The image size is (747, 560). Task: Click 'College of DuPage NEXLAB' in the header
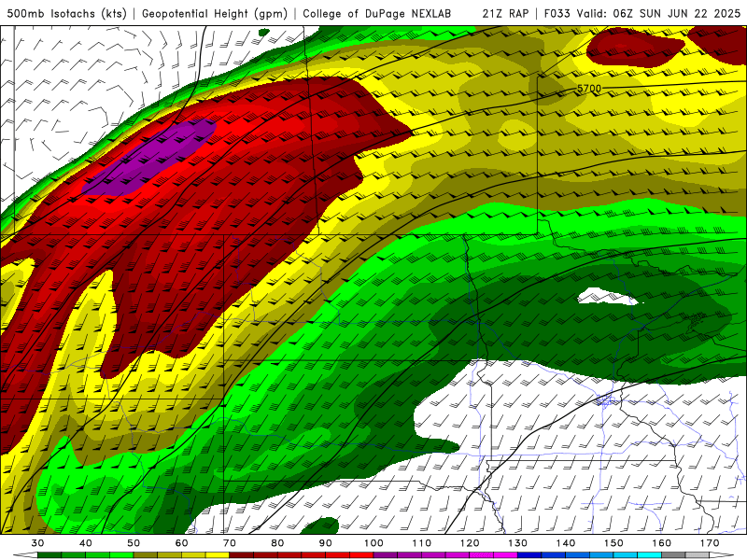click(377, 14)
